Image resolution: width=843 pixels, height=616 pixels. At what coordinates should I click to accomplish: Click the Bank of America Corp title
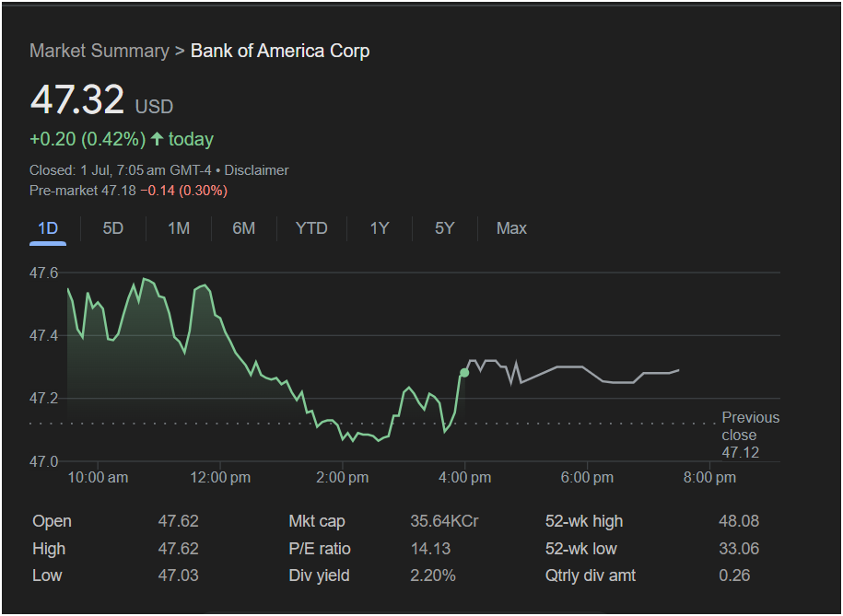click(x=280, y=51)
